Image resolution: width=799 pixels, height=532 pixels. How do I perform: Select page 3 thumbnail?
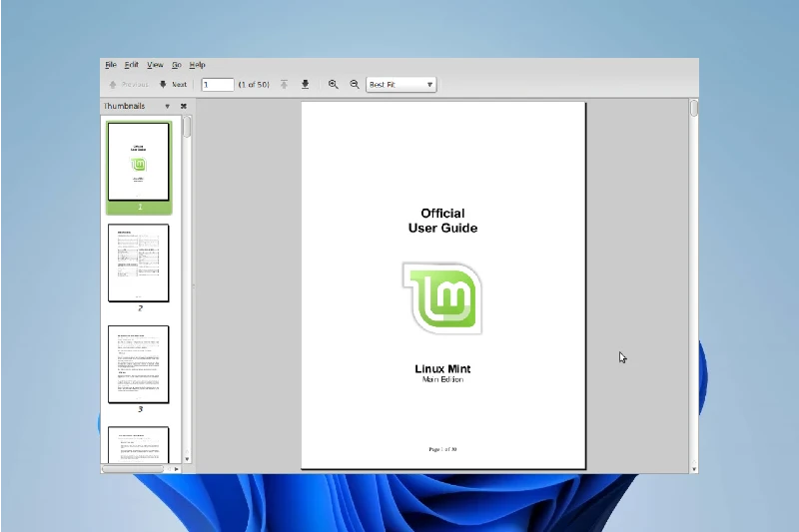point(139,364)
